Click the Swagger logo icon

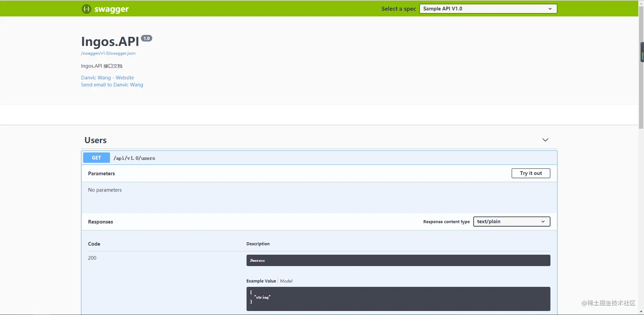pos(87,9)
